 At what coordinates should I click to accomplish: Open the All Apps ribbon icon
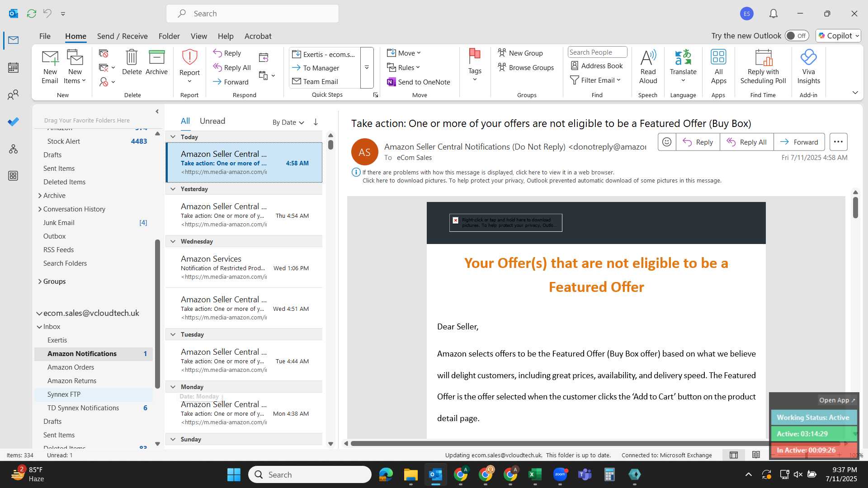718,67
